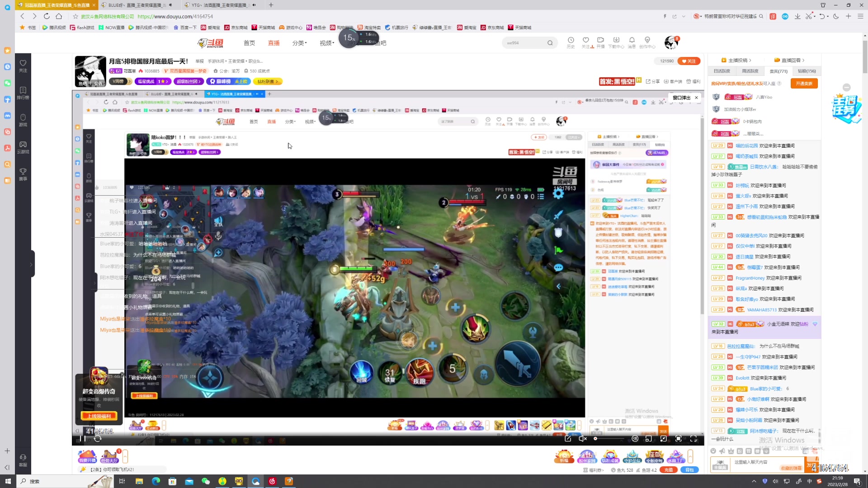Viewport: 868px width, 488px height.
Task: Reload the live stream with refresh icon
Action: coord(98,438)
